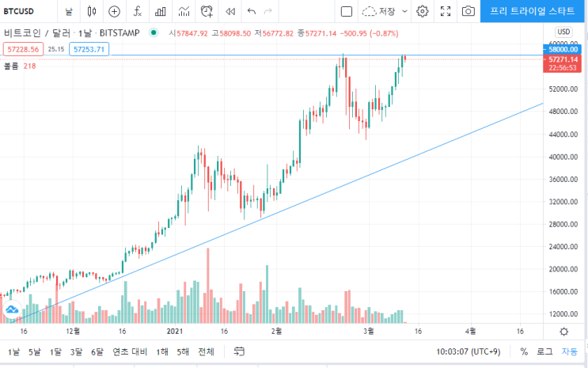The image size is (588, 368).
Task: Select the 1날 time range
Action: 14,352
